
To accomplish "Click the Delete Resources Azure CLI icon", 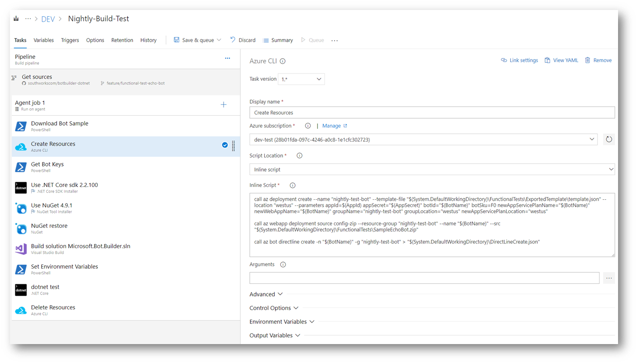I will 21,310.
